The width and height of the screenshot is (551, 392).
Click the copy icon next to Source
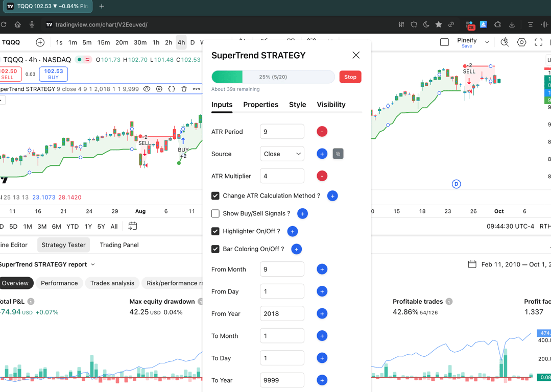tap(338, 154)
